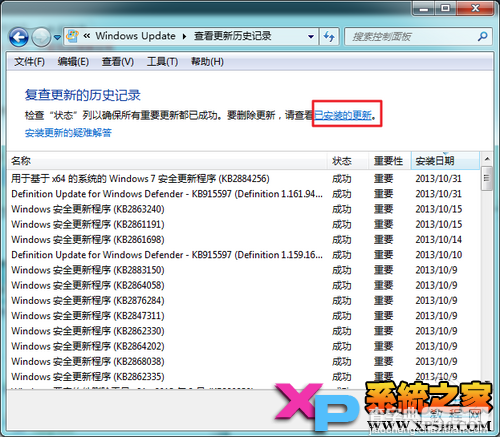Click the scrollbar up arrow
The image size is (500, 437).
click(x=487, y=159)
